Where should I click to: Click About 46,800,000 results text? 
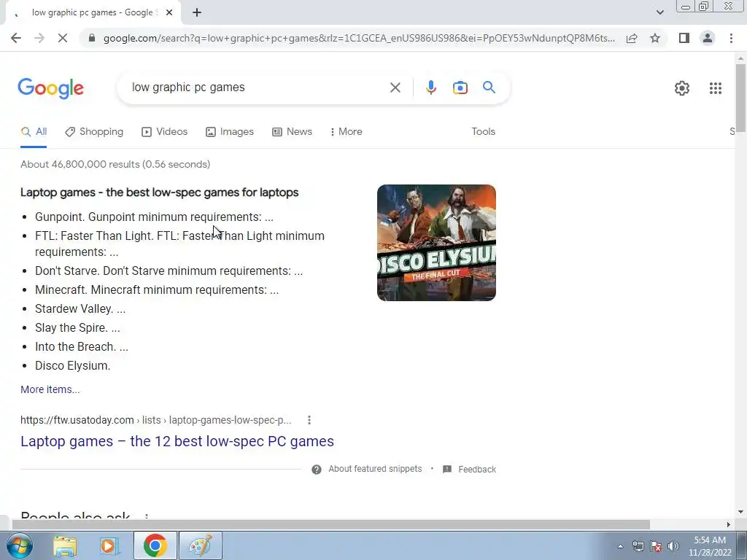click(x=115, y=164)
